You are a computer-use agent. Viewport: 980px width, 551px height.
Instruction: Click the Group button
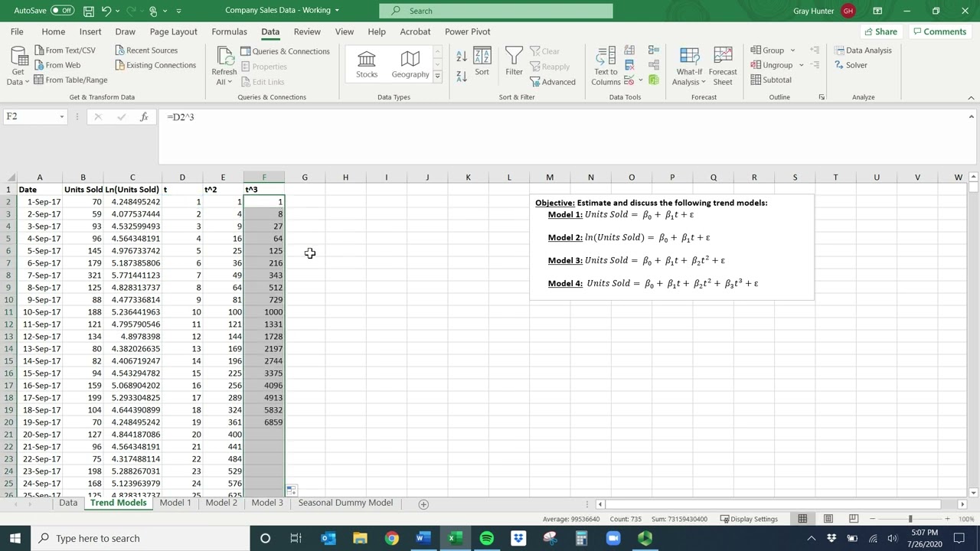click(x=768, y=51)
